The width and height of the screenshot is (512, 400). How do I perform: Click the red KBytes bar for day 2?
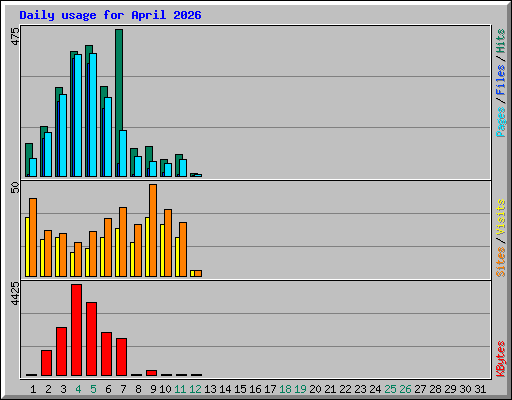(x=46, y=363)
